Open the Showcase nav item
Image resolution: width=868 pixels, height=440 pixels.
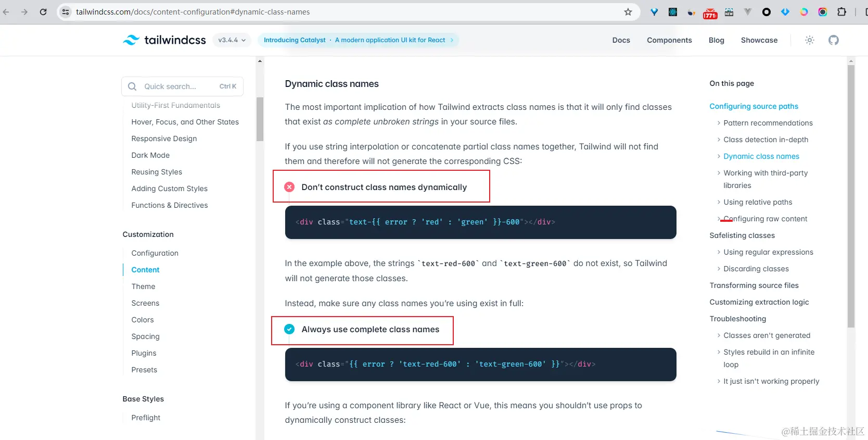tap(759, 40)
